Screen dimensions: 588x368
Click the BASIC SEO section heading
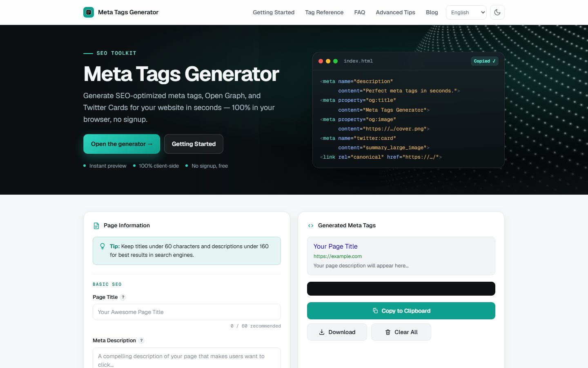pyautogui.click(x=107, y=284)
